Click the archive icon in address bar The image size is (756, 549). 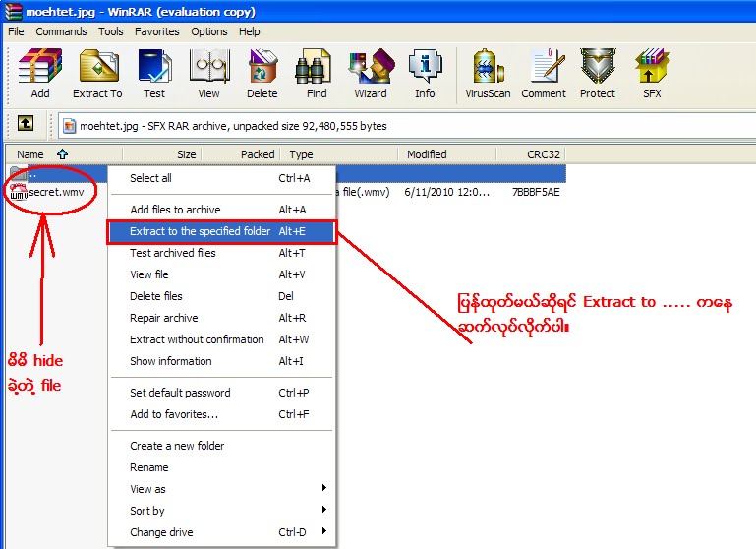click(70, 126)
